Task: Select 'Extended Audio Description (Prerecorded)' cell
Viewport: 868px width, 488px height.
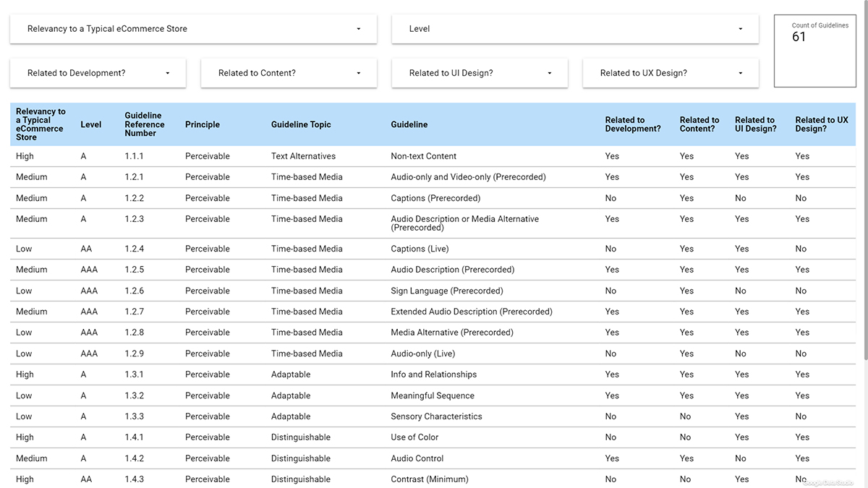Action: pos(472,312)
